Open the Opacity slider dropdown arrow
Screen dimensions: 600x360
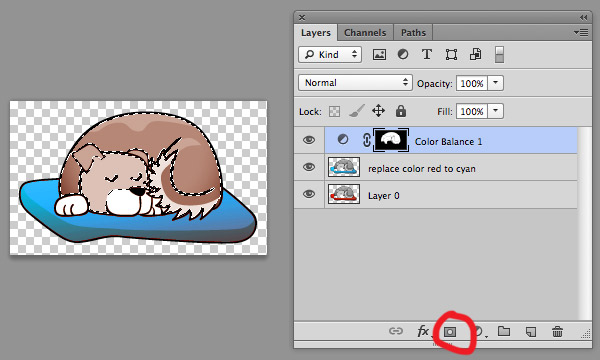pos(496,83)
